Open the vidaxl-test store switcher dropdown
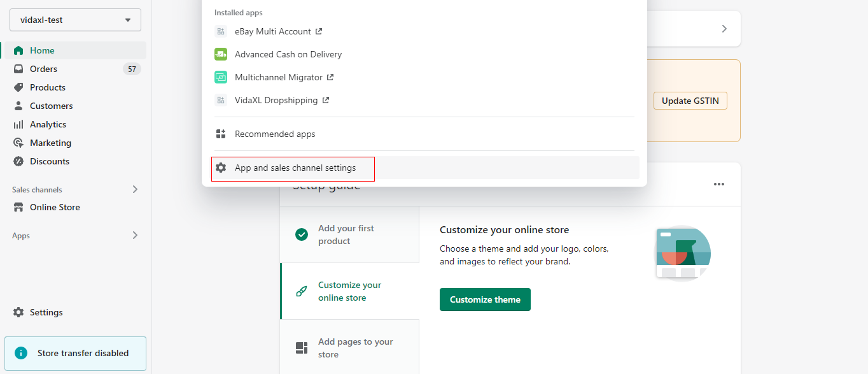 pyautogui.click(x=75, y=20)
